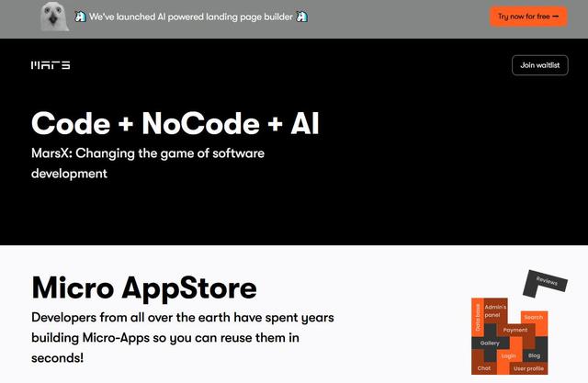The width and height of the screenshot is (588, 383).
Task: Click the Gallery block
Action: coord(490,343)
